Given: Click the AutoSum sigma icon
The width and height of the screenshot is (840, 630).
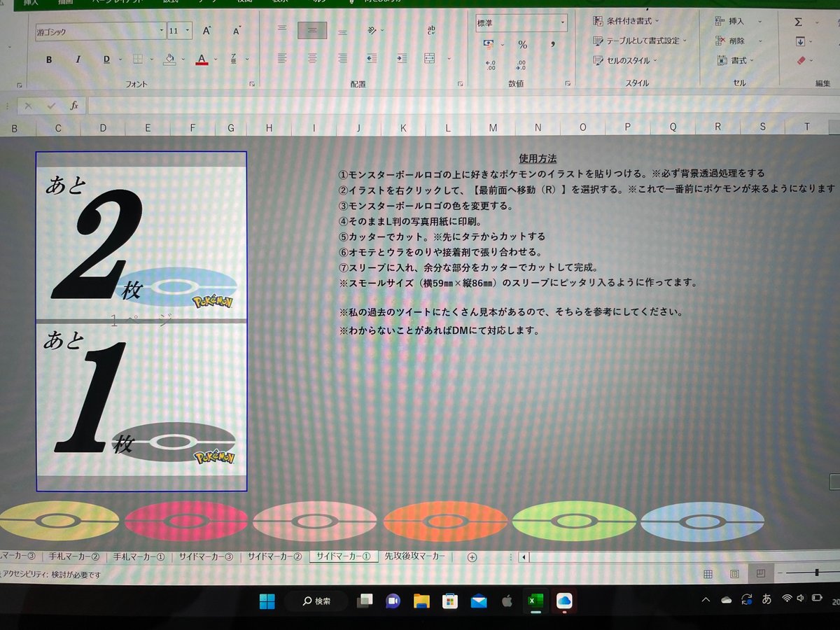Looking at the screenshot, I should click(x=798, y=22).
